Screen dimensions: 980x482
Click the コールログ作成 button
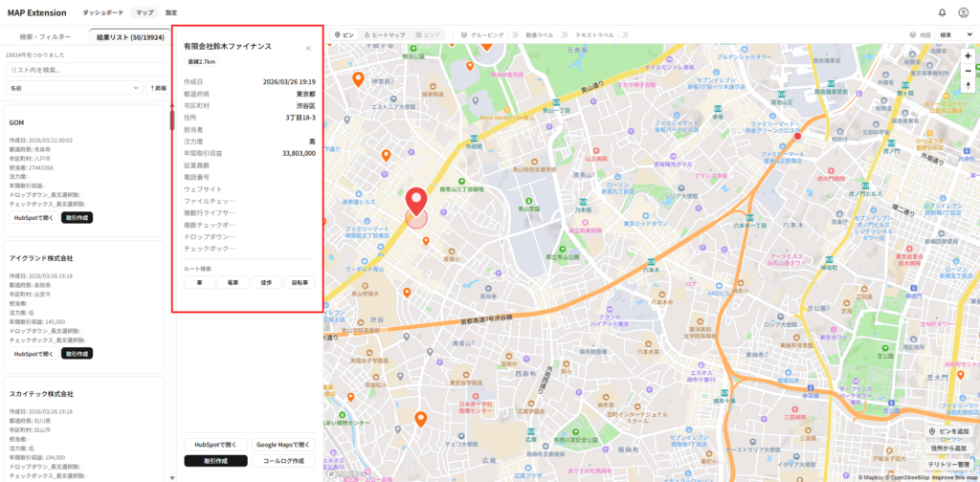coord(283,461)
